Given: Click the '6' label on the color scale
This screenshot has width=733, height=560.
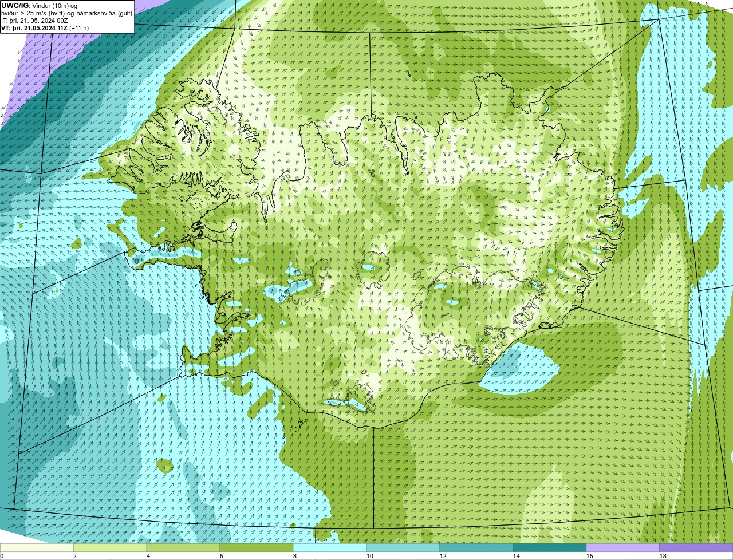Looking at the screenshot, I should click(x=222, y=556).
